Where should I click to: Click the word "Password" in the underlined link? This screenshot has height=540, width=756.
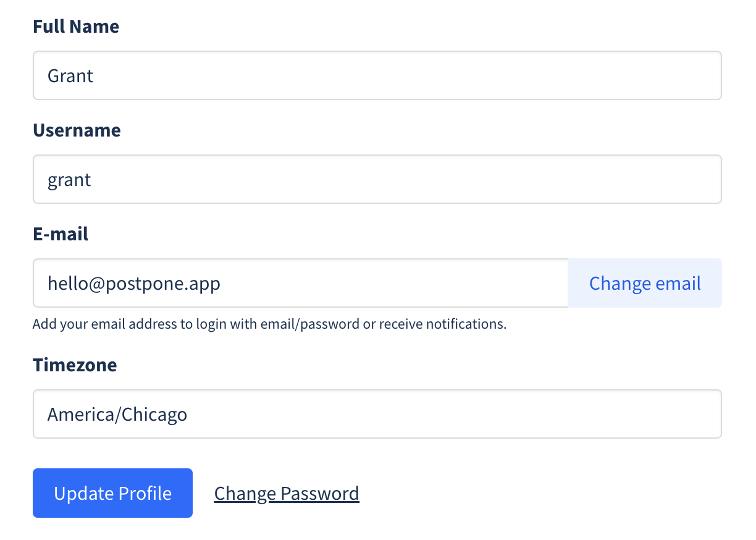(319, 493)
